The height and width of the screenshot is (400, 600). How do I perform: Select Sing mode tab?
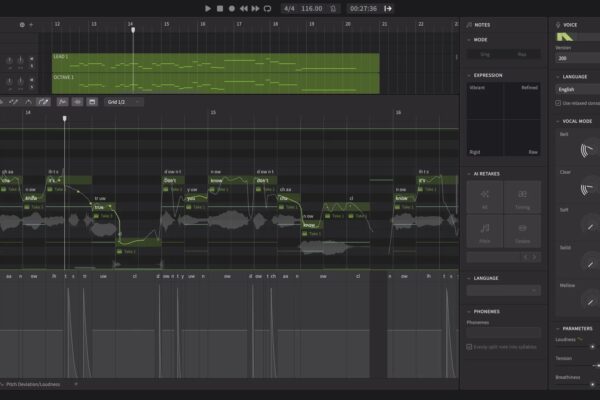tap(485, 54)
